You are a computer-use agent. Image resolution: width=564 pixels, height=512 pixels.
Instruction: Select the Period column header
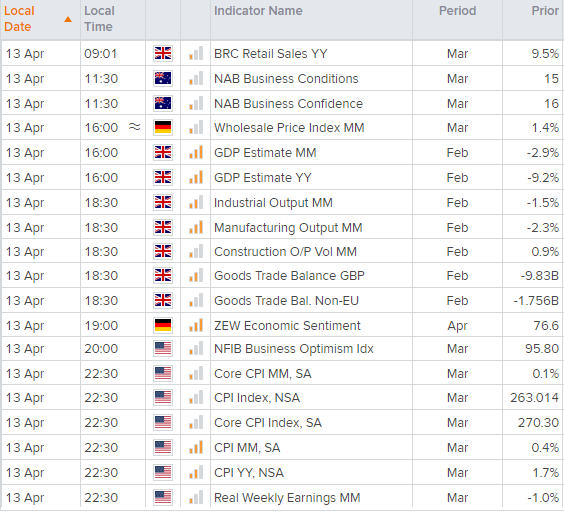pos(457,11)
